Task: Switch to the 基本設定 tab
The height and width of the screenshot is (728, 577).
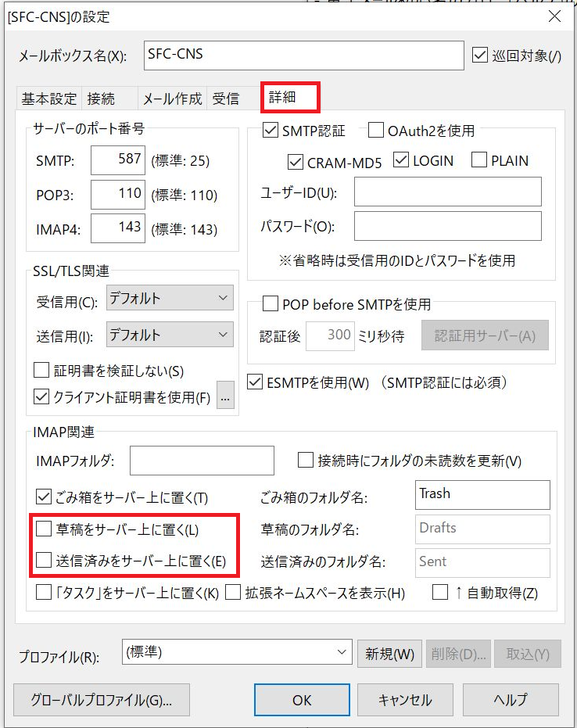Action: pos(48,99)
